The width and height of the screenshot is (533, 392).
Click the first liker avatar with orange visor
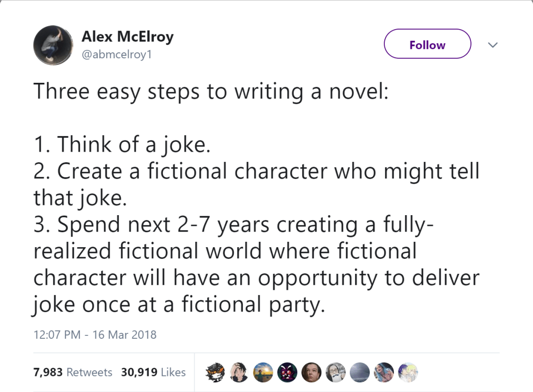pos(214,372)
